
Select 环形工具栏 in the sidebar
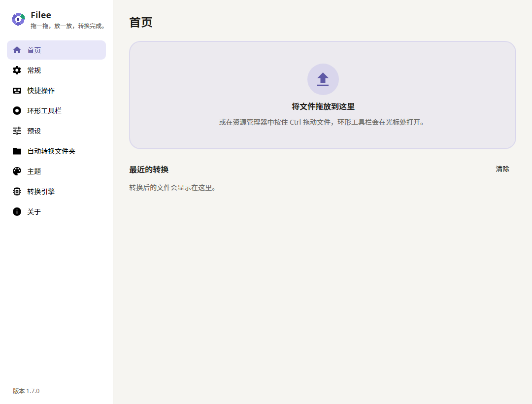click(x=56, y=110)
